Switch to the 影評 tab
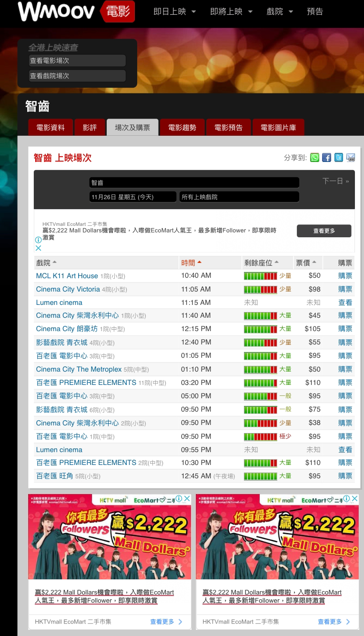Image resolution: width=364 pixels, height=636 pixels. [90, 128]
